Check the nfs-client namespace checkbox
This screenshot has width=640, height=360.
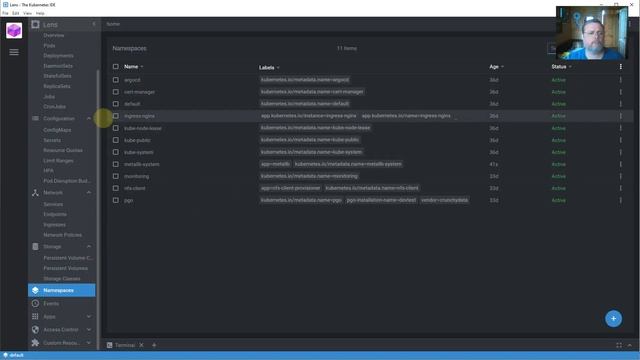(116, 188)
